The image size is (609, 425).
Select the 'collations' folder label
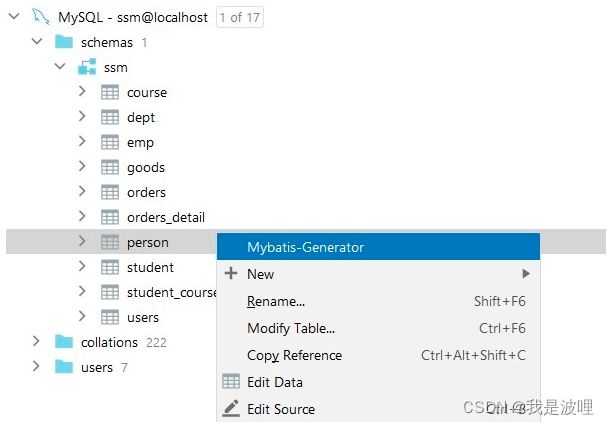point(109,342)
